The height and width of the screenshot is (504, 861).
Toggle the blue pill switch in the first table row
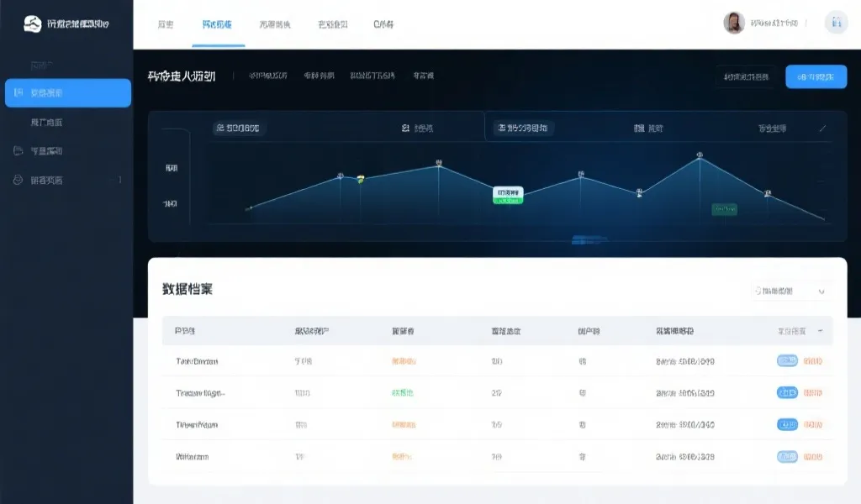(x=787, y=361)
